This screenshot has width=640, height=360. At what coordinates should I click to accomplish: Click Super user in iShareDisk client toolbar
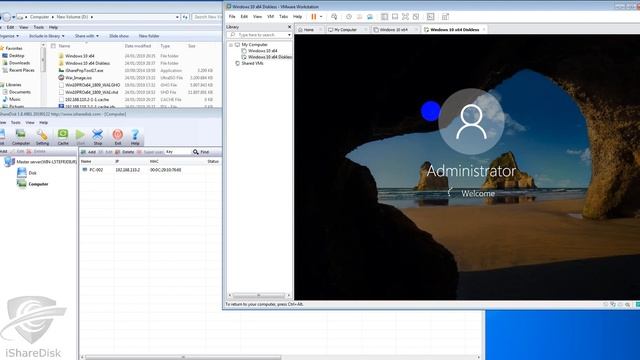(150, 152)
